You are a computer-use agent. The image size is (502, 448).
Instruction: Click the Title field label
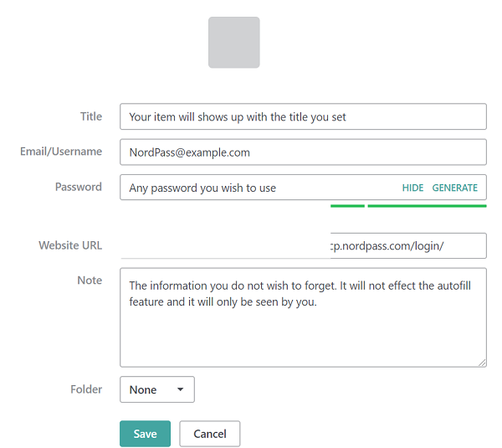pos(91,116)
